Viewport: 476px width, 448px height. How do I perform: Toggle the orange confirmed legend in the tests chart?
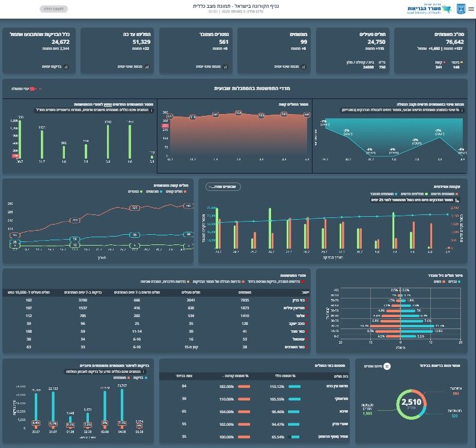pos(121,378)
